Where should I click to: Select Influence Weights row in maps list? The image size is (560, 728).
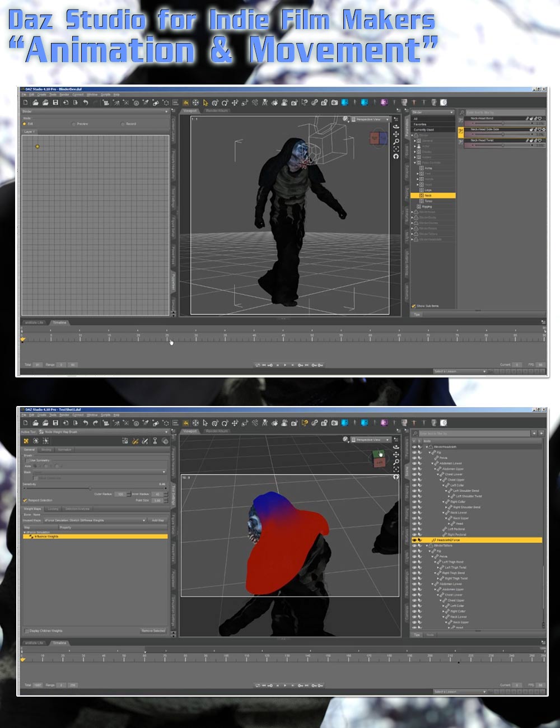pos(95,536)
